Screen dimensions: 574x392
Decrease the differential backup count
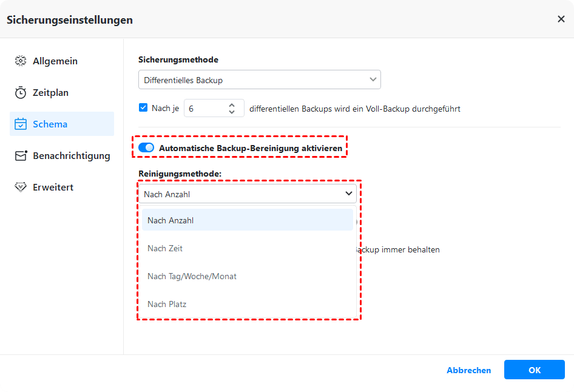[232, 112]
